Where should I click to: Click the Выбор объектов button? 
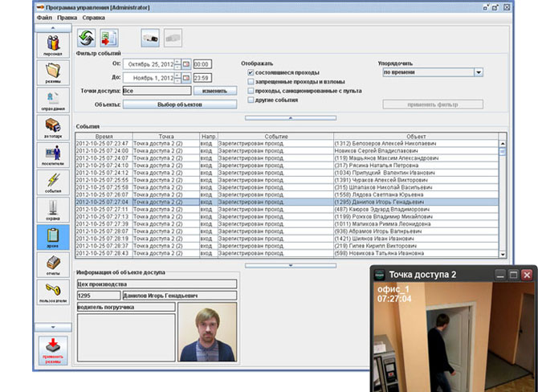coord(180,104)
